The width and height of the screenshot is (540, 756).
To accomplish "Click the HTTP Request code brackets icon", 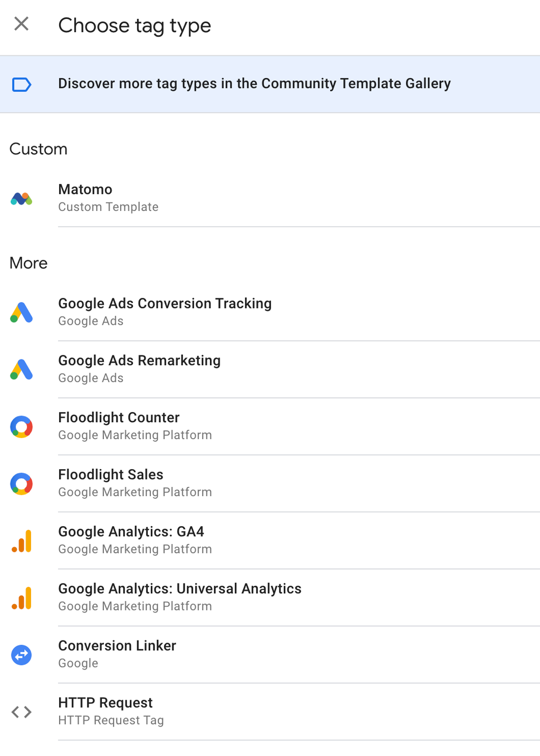I will pyautogui.click(x=22, y=712).
